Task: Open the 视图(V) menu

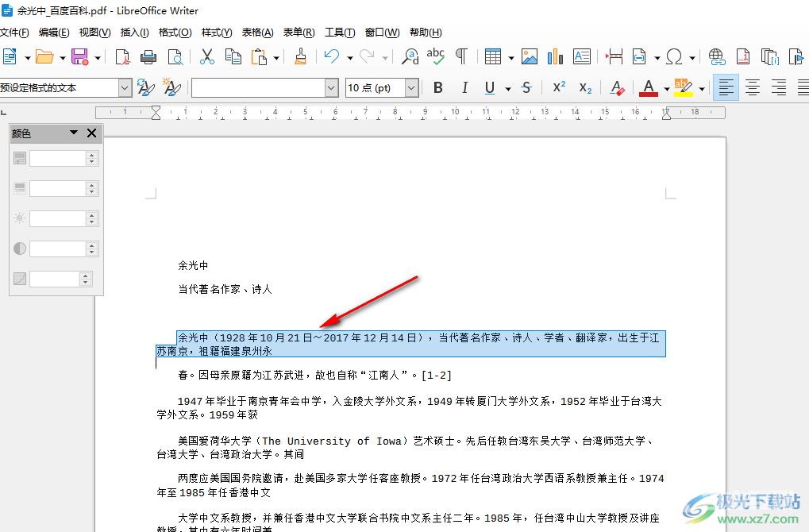Action: pos(95,33)
